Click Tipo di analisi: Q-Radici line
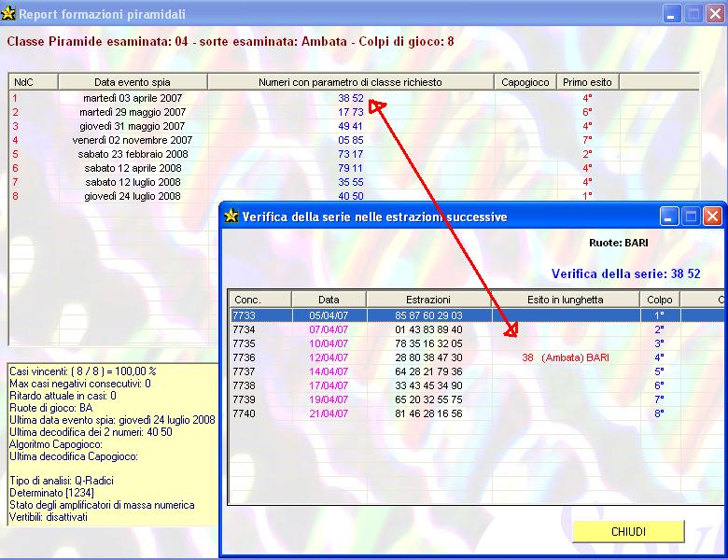Screen dimensions: 728x560 pos(62,481)
